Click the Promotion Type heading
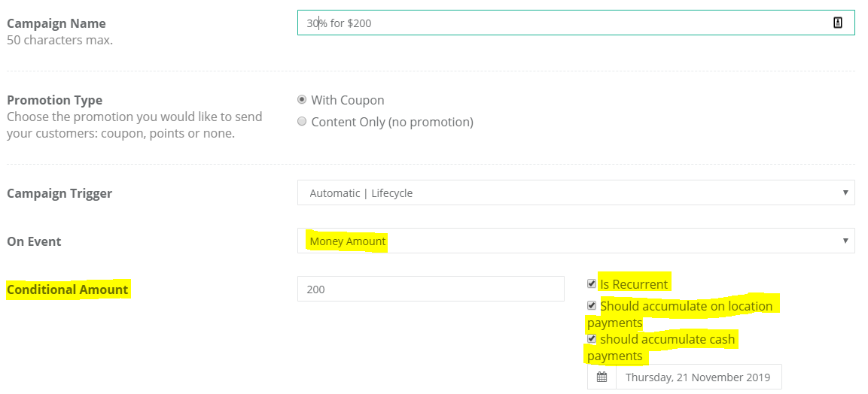 [54, 101]
